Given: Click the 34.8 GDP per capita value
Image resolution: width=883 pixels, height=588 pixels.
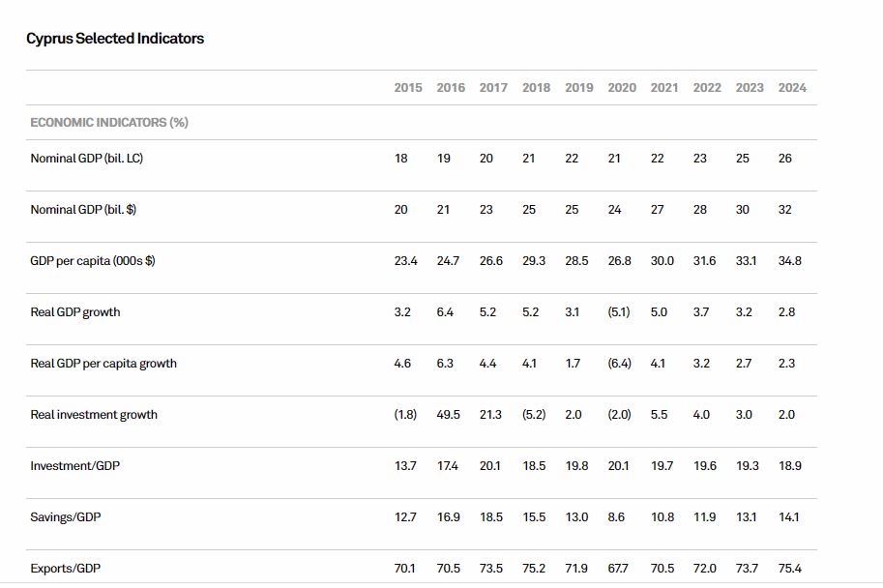Looking at the screenshot, I should tap(789, 261).
